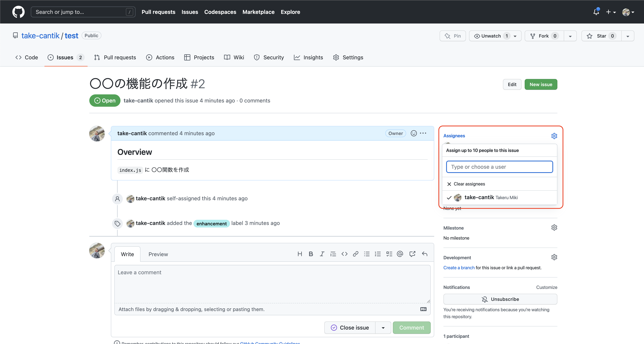The height and width of the screenshot is (344, 644).
Task: Click the GitHub logo home icon
Action: [x=18, y=12]
